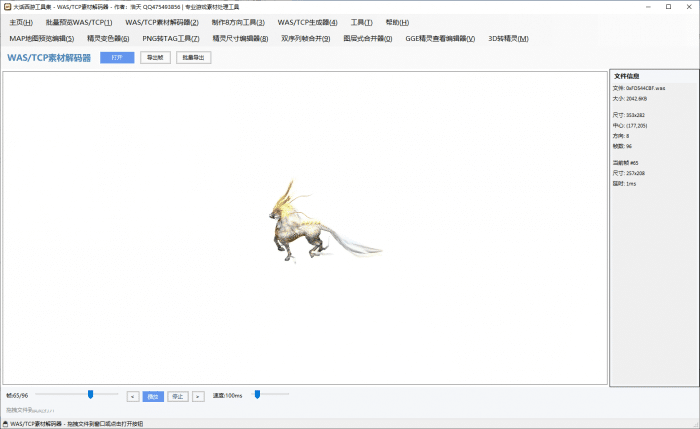Screen dimensions: 700x429
Task: Click the blue 打开 open button
Action: pos(117,58)
